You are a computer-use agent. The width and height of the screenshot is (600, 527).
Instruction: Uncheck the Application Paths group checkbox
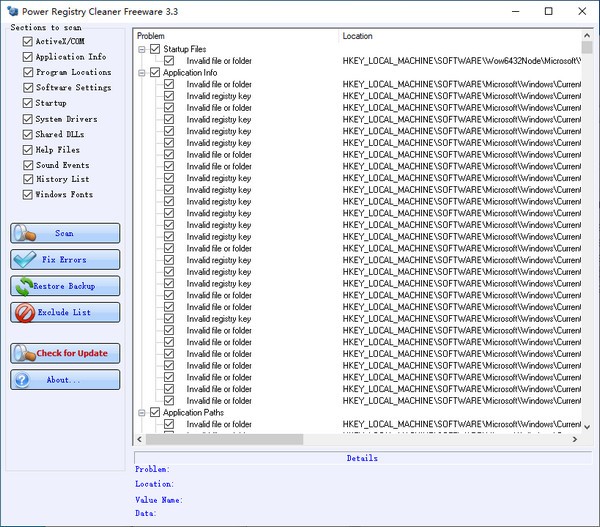click(x=155, y=412)
